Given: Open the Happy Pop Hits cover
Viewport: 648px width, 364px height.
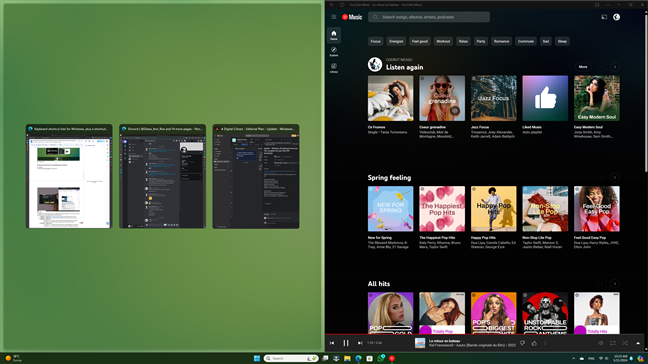Looking at the screenshot, I should 493,209.
